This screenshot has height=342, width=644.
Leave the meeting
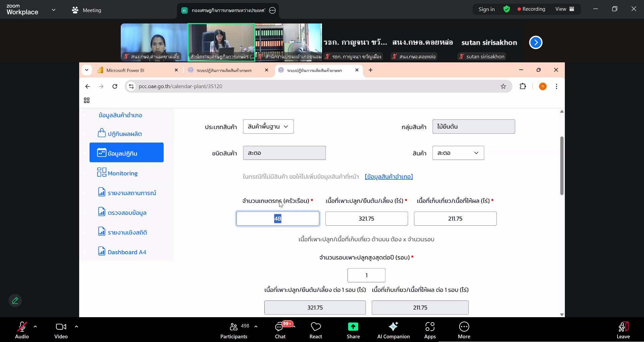pos(623,330)
